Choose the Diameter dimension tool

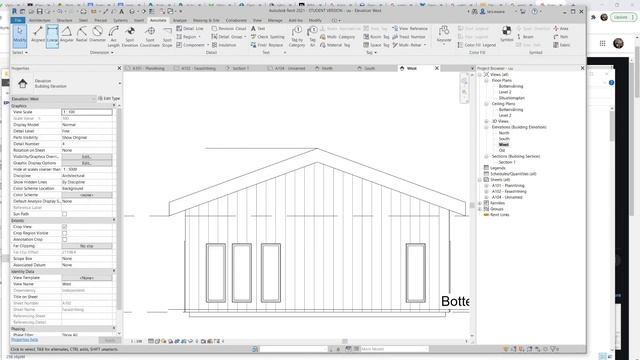point(97,34)
